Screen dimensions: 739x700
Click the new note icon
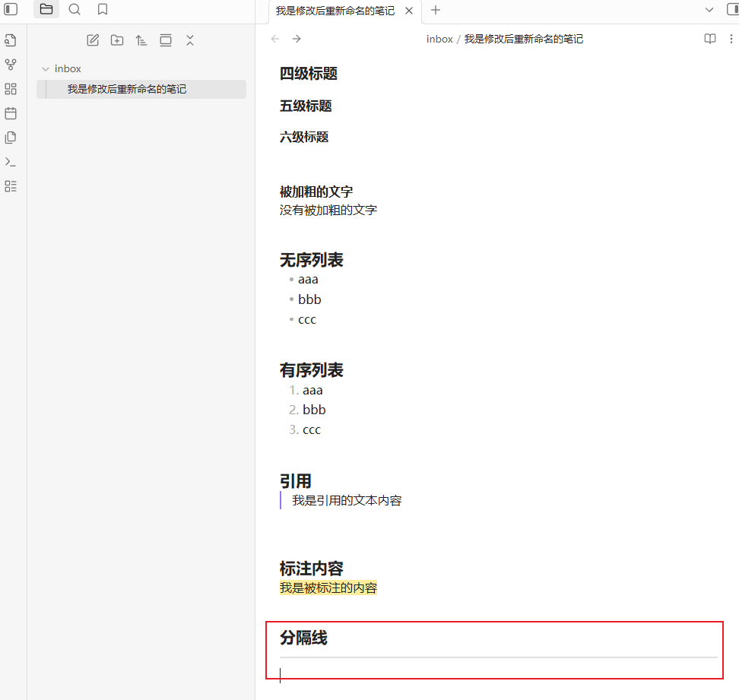[93, 40]
